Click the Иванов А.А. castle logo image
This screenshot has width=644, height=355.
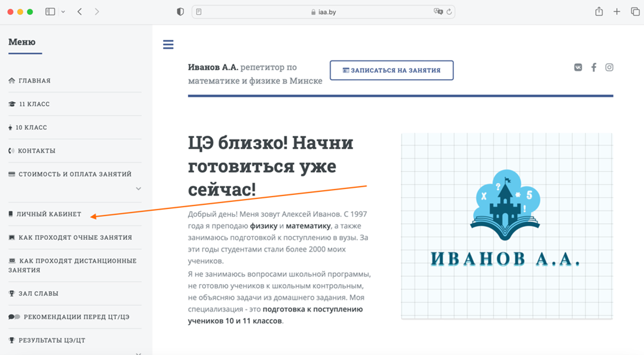click(506, 226)
